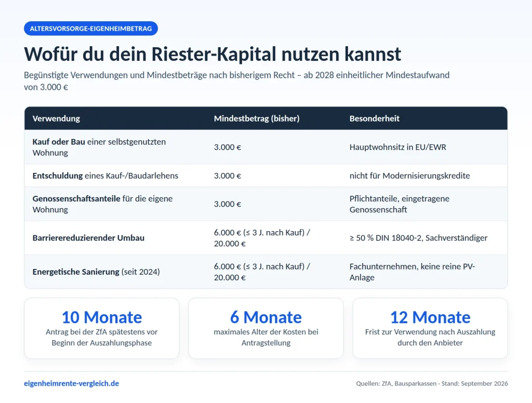
Task: Click the 3.000 € value in the Entschuldung row
Action: pyautogui.click(x=228, y=176)
